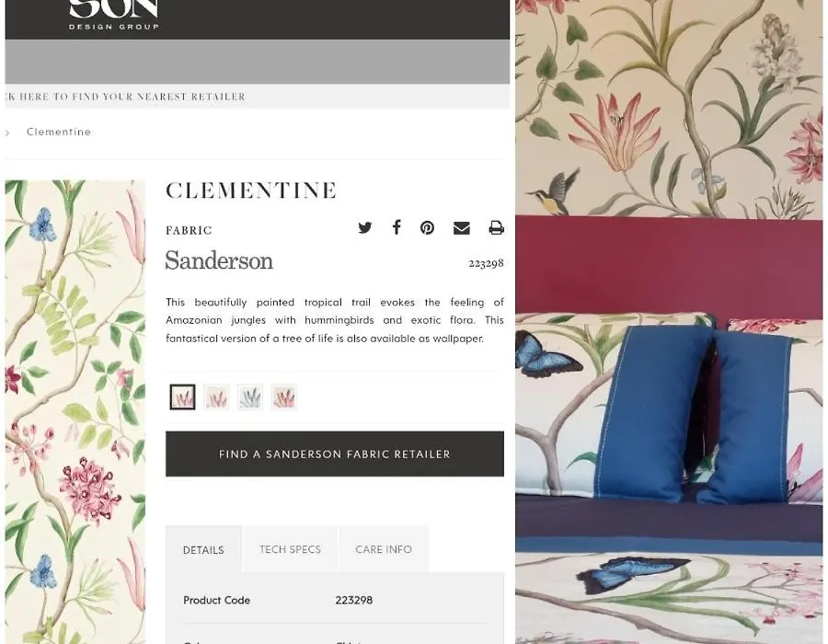Image resolution: width=828 pixels, height=644 pixels.
Task: Pin to Pinterest icon
Action: 427,227
